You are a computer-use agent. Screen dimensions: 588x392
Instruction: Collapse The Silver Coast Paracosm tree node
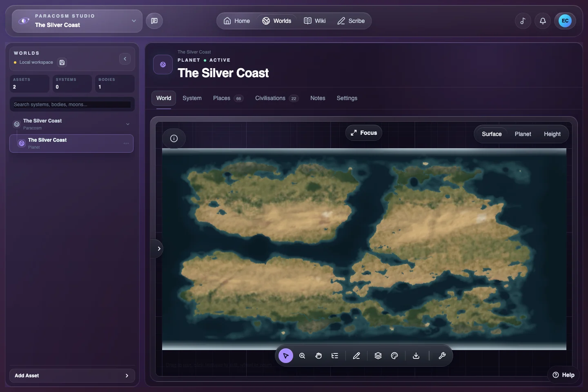coord(128,124)
